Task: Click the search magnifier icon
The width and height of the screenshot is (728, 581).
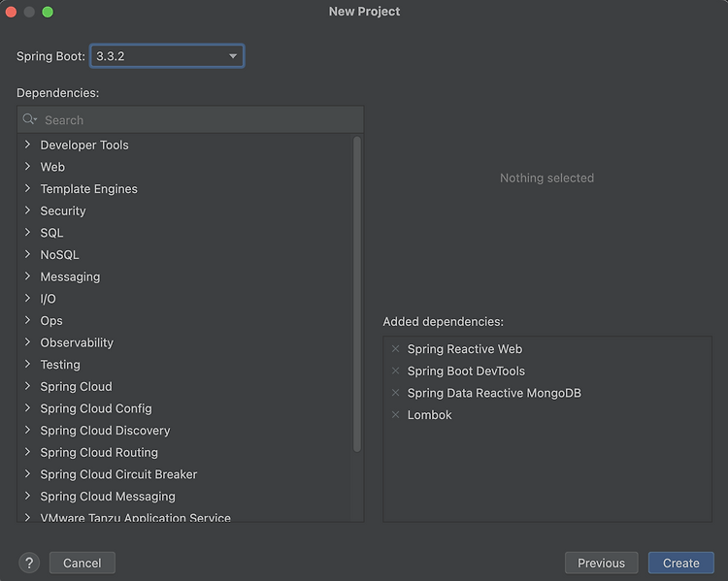Action: tap(29, 119)
